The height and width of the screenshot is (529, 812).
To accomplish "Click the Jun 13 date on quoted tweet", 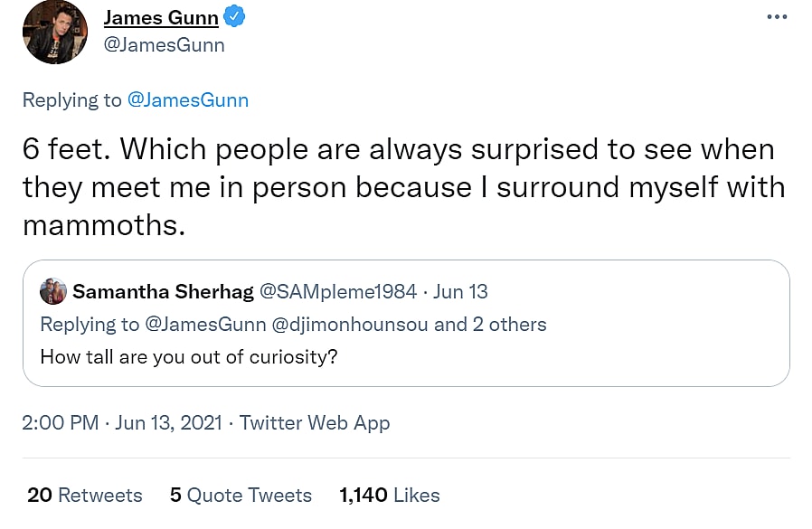I will pos(461,291).
